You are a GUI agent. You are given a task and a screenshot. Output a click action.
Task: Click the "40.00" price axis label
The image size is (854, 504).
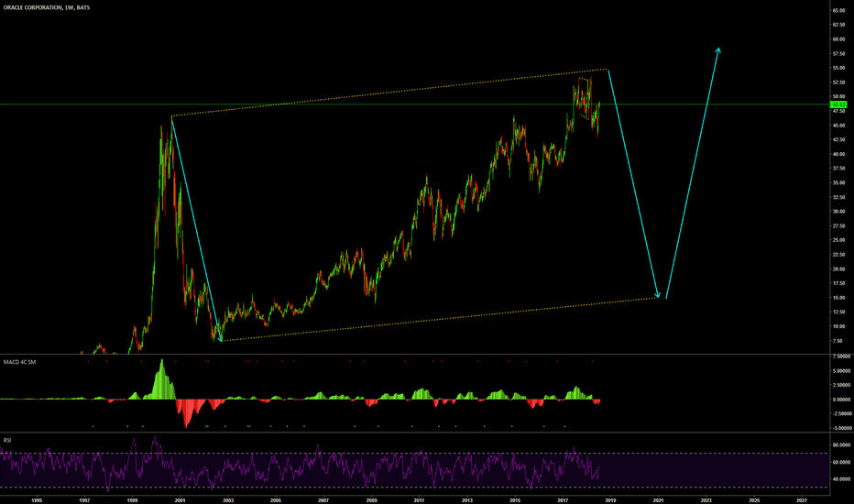(x=838, y=154)
